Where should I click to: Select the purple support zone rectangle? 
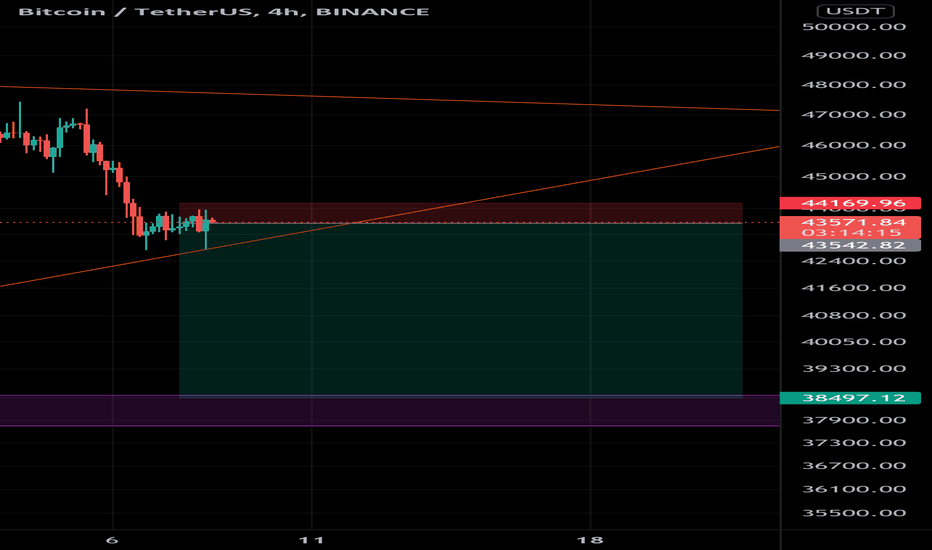tap(389, 411)
